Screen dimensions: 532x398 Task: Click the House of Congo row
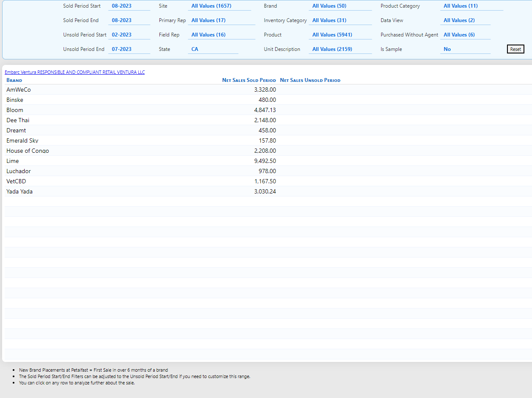pyautogui.click(x=28, y=151)
